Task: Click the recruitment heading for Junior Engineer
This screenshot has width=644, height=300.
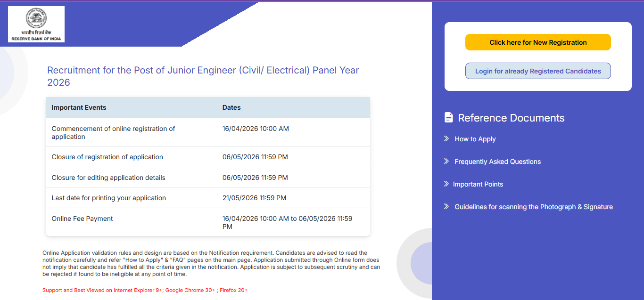Action: click(x=203, y=70)
